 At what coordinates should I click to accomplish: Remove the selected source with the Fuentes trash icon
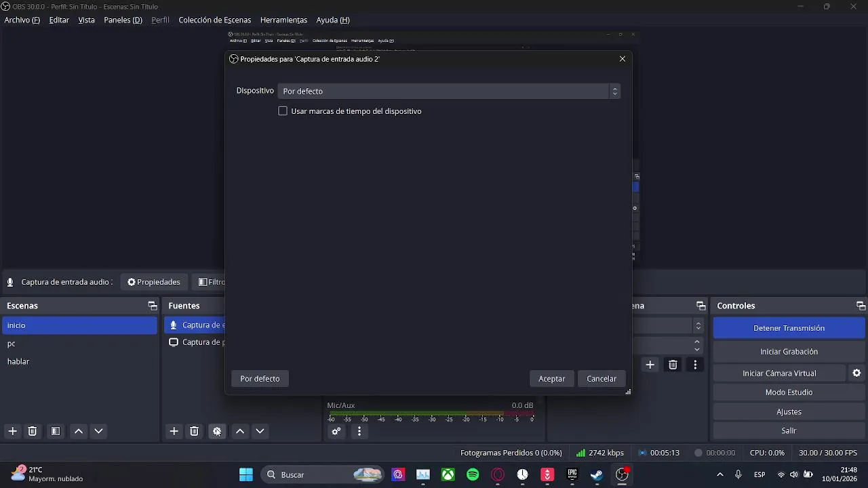[x=194, y=431]
